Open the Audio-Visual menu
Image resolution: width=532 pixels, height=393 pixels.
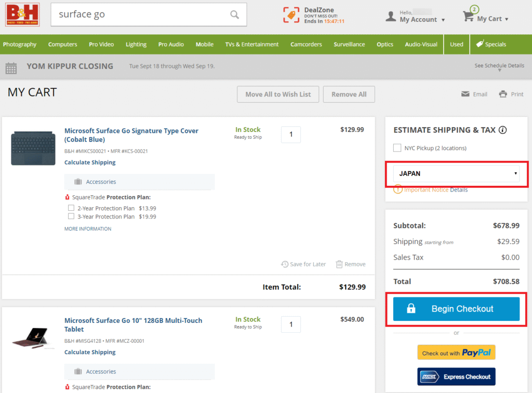click(421, 44)
